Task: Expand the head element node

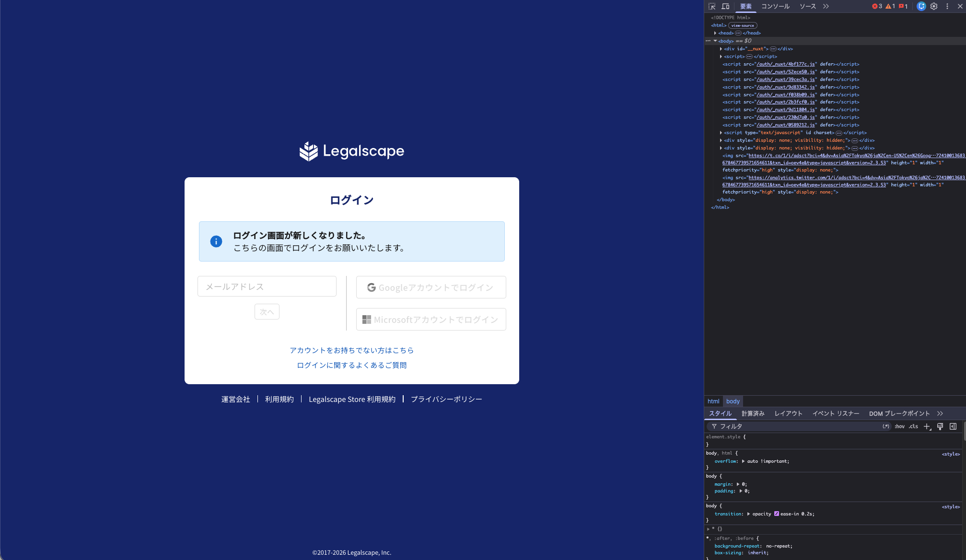Action: [x=715, y=33]
